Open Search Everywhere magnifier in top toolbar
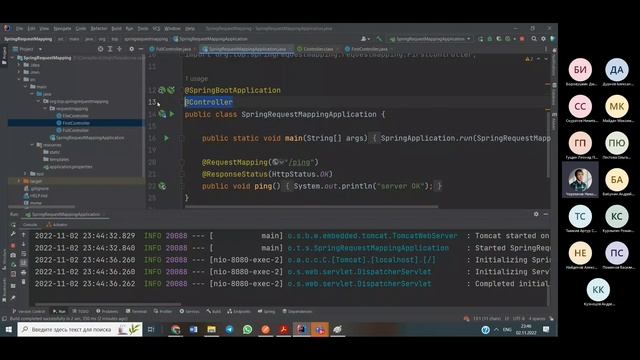This screenshot has height=360, width=640. click(534, 39)
